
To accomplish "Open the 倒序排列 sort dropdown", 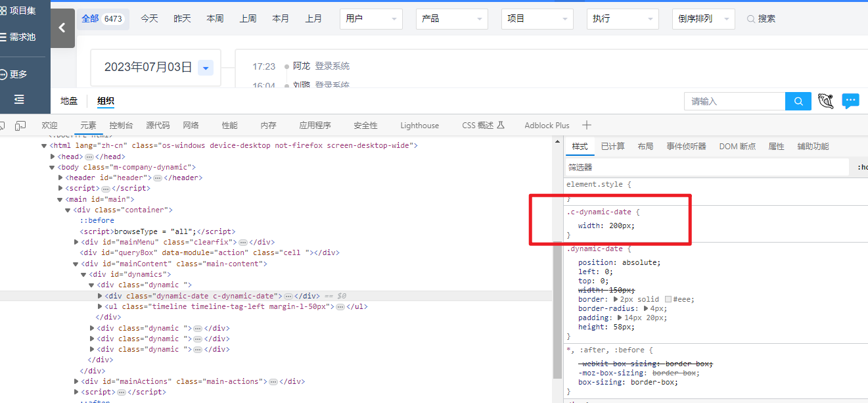I will point(704,19).
